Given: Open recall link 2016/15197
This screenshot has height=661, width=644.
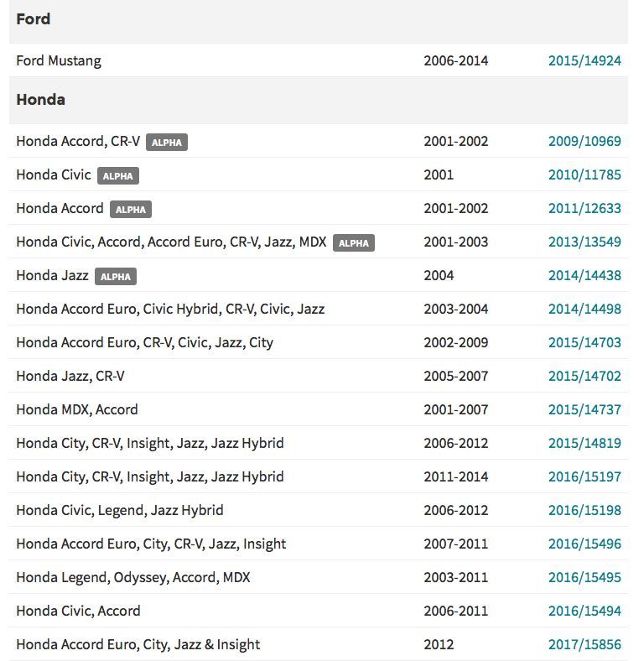Looking at the screenshot, I should click(x=584, y=476).
